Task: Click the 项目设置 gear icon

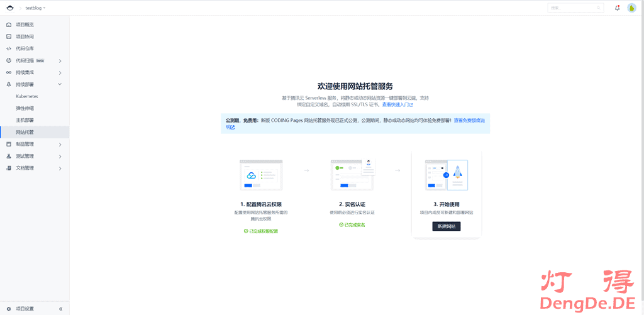Action: (x=9, y=309)
